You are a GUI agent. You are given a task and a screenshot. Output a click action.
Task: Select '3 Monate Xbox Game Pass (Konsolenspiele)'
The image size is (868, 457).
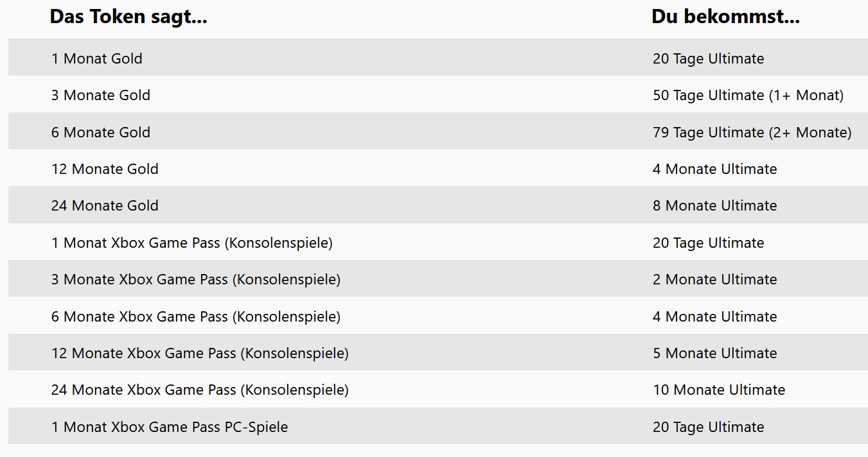196,279
